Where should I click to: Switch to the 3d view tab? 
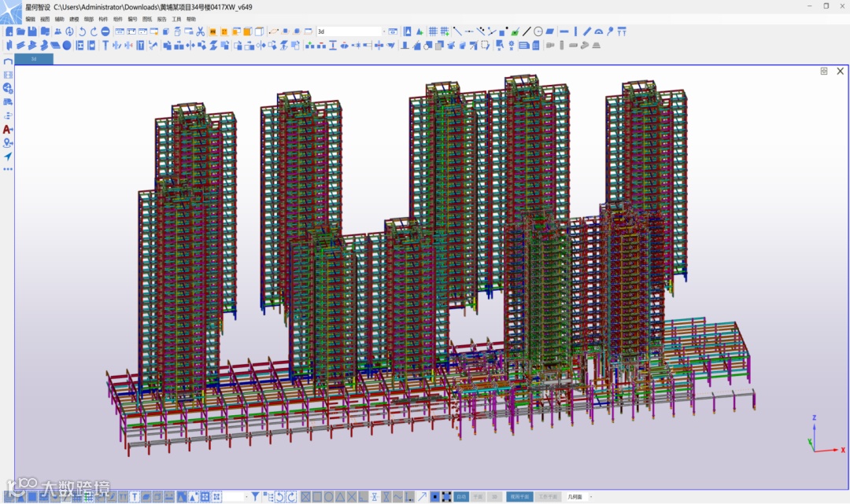pyautogui.click(x=34, y=59)
